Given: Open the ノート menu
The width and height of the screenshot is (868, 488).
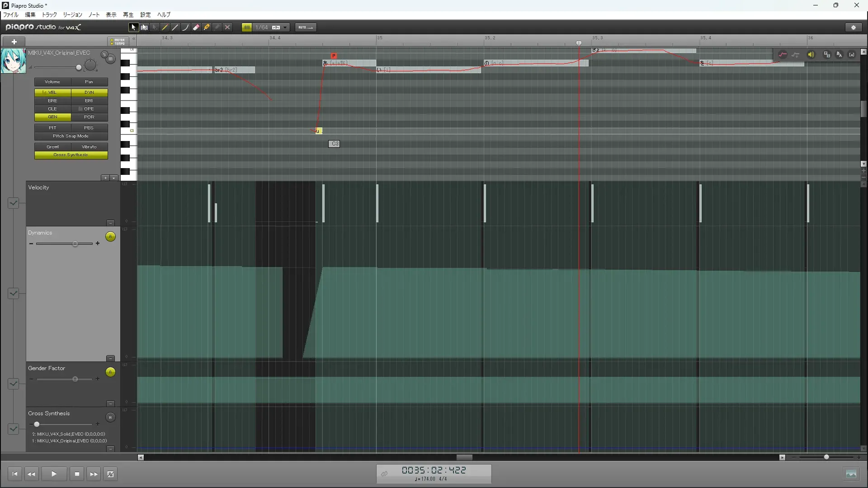Looking at the screenshot, I should (94, 15).
